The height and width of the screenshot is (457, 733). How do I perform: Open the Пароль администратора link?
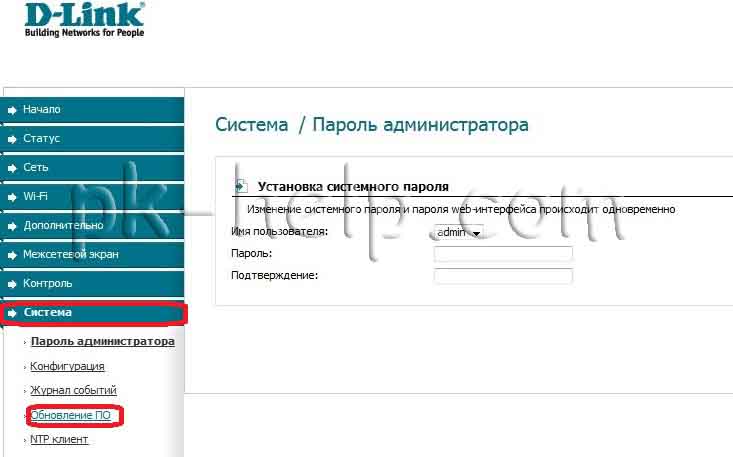[x=102, y=342]
